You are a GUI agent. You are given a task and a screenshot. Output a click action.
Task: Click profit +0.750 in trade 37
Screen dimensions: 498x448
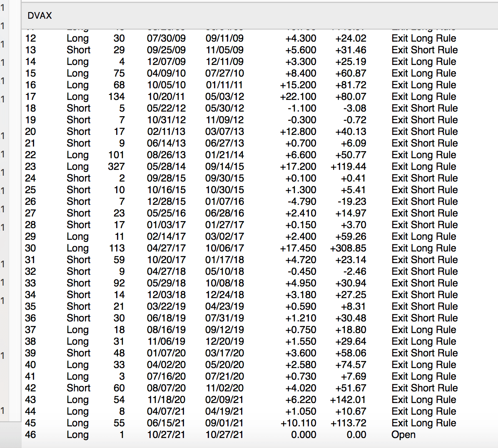(x=301, y=330)
